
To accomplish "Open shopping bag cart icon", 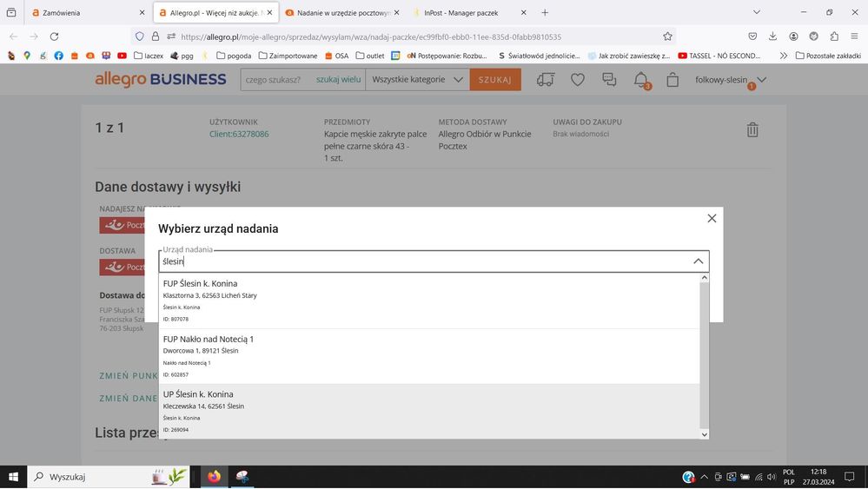I will (x=673, y=80).
